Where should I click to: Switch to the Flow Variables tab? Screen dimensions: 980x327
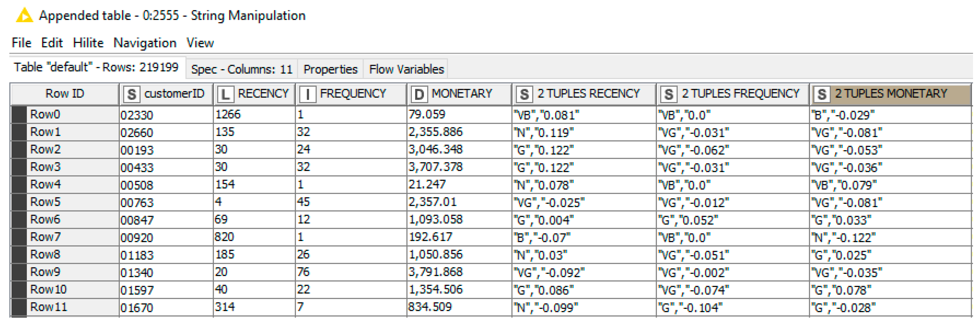[x=406, y=69]
